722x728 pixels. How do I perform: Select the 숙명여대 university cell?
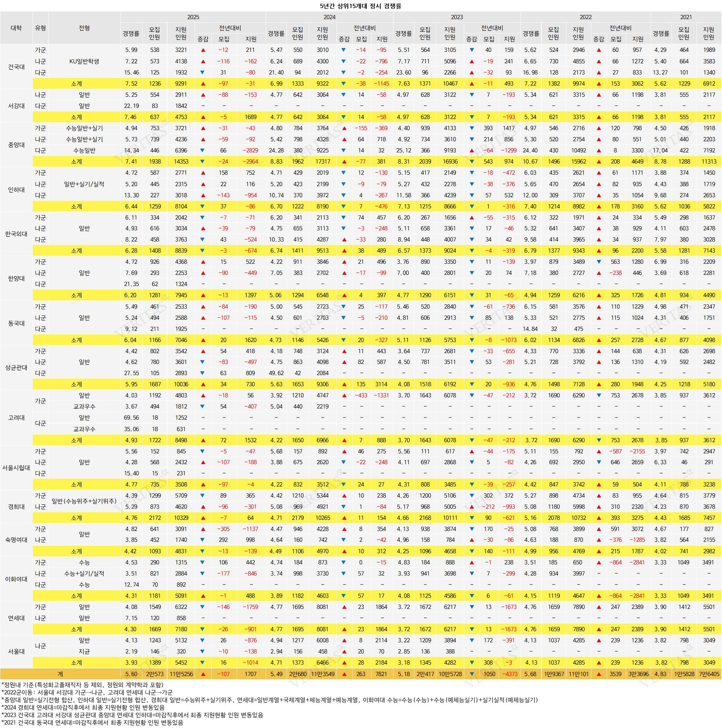(x=16, y=540)
